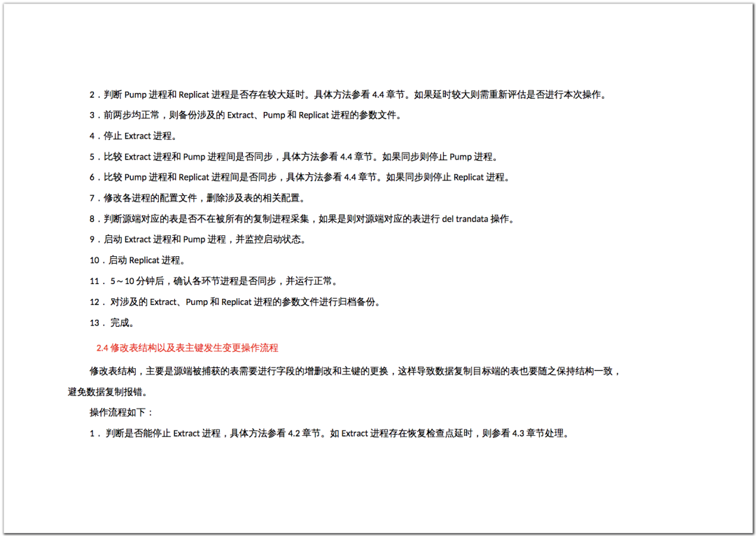This screenshot has height=536, width=756.
Task: Click the line '避免数据复制报错'
Action: coord(108,392)
